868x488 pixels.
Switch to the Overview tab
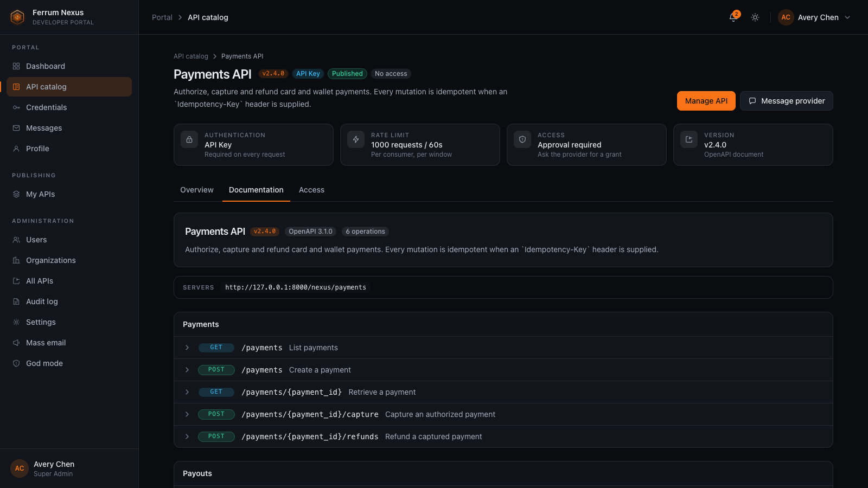coord(197,190)
